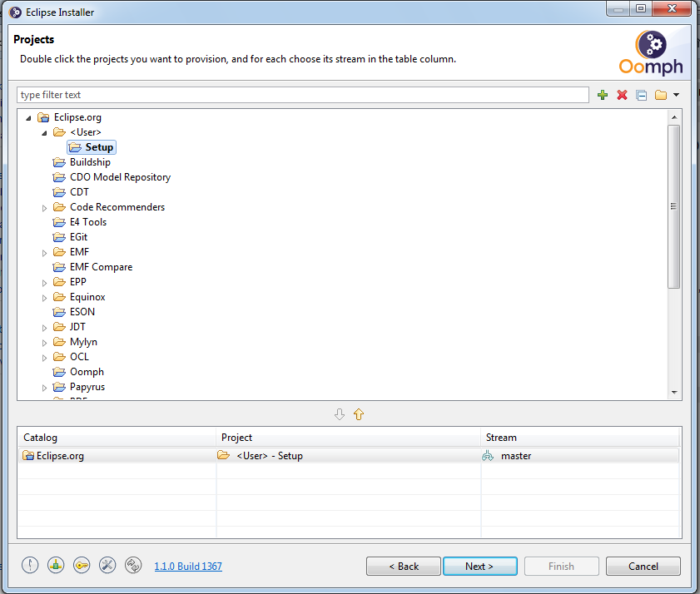Image resolution: width=700 pixels, height=594 pixels.
Task: Expand the OCL tree node
Action: (44, 358)
